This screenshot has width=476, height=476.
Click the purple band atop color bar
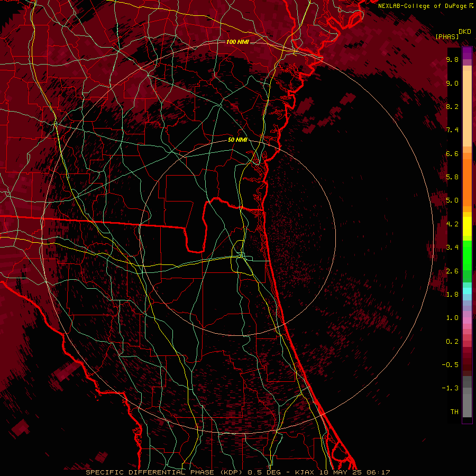[467, 53]
